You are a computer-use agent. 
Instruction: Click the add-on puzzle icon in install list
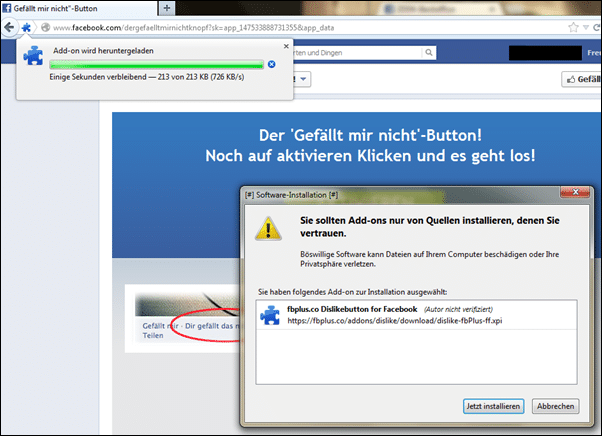click(270, 315)
